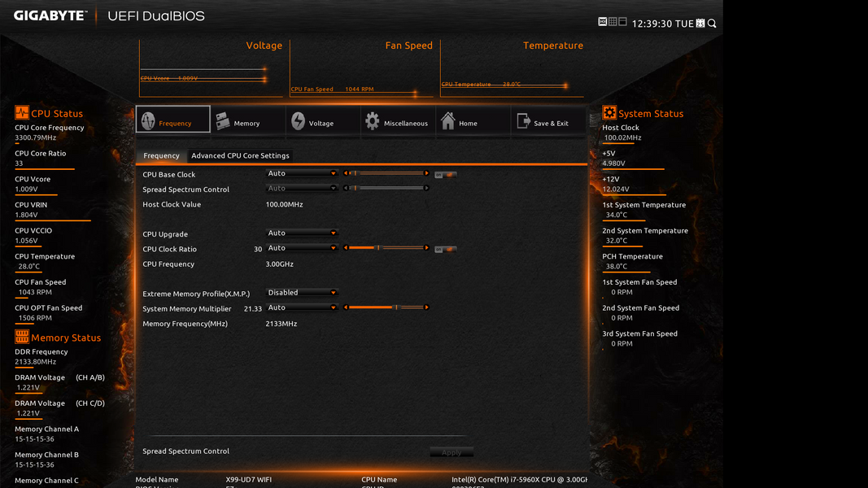Click the magnifier search icon
The image size is (868, 488).
(x=712, y=24)
